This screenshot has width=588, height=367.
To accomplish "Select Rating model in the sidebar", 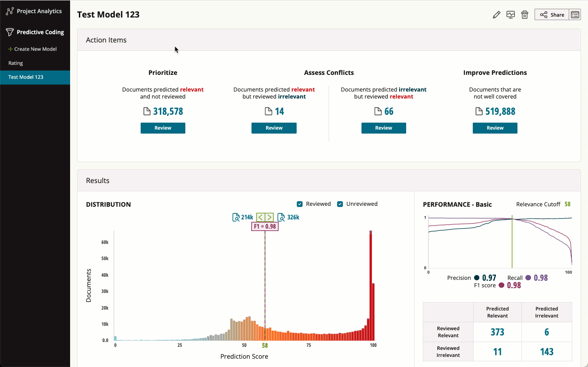I will click(x=16, y=63).
